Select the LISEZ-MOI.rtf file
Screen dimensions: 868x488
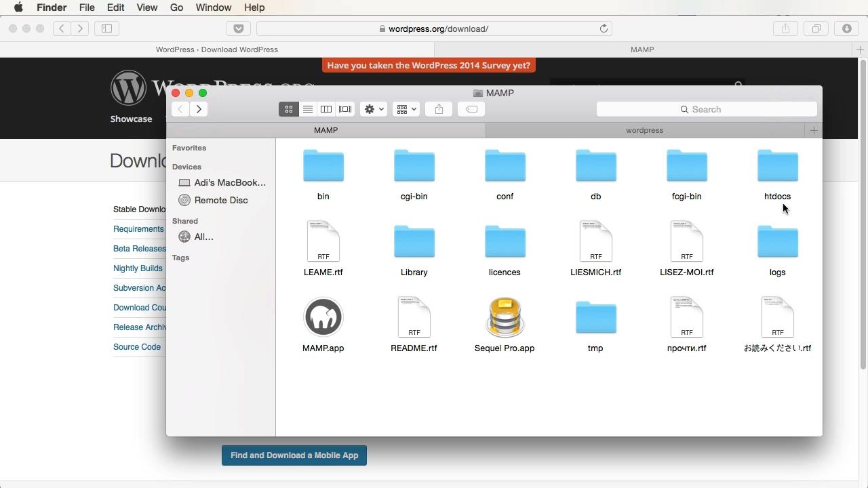point(687,241)
